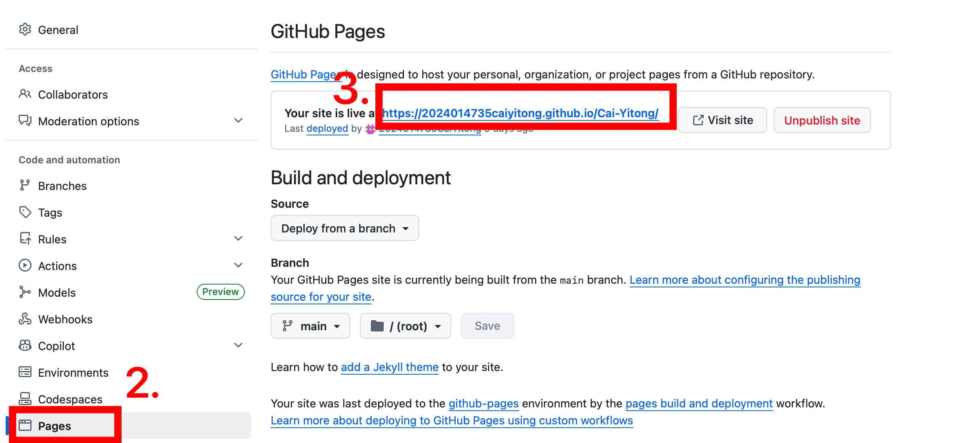Click the Access section header
This screenshot has height=443, width=980.
(36, 69)
